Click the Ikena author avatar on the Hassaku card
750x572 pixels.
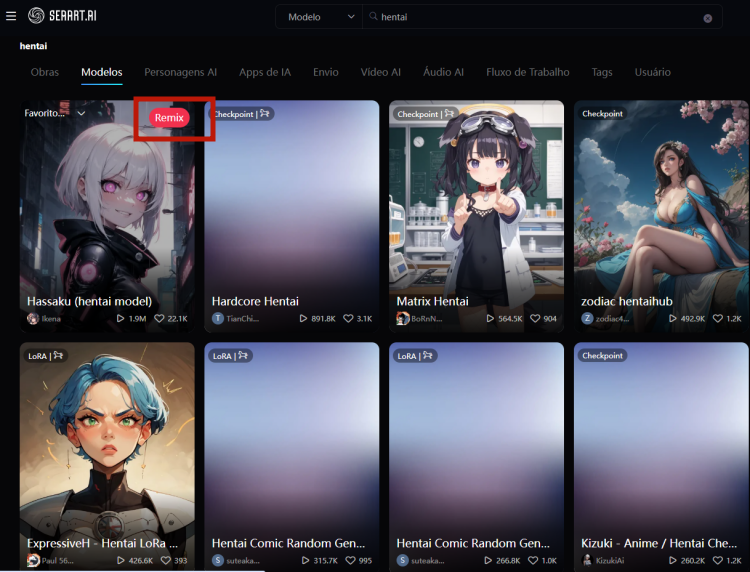tap(33, 318)
